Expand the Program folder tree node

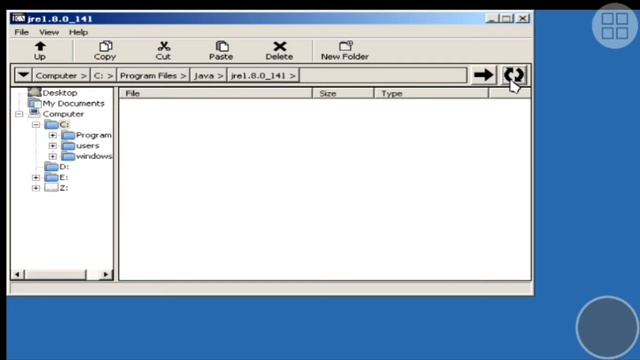tap(53, 135)
